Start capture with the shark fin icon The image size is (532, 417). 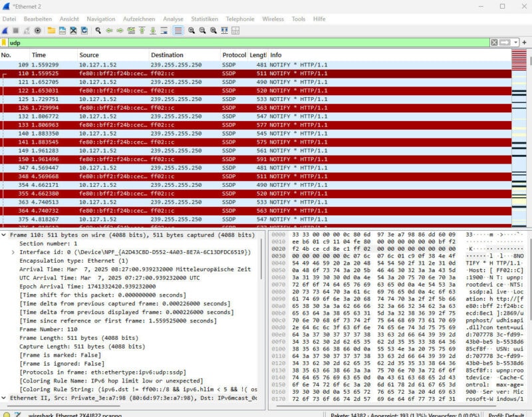coord(5,31)
